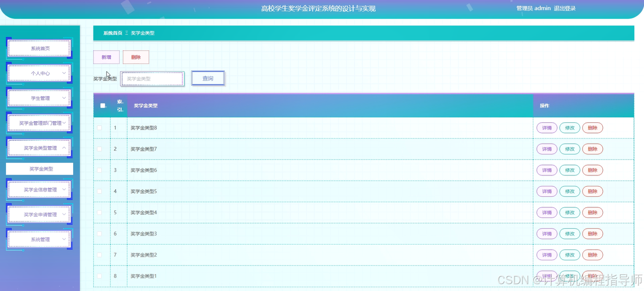The width and height of the screenshot is (644, 291).
Task: View 详情 for 奖学金类型5
Action: (547, 192)
